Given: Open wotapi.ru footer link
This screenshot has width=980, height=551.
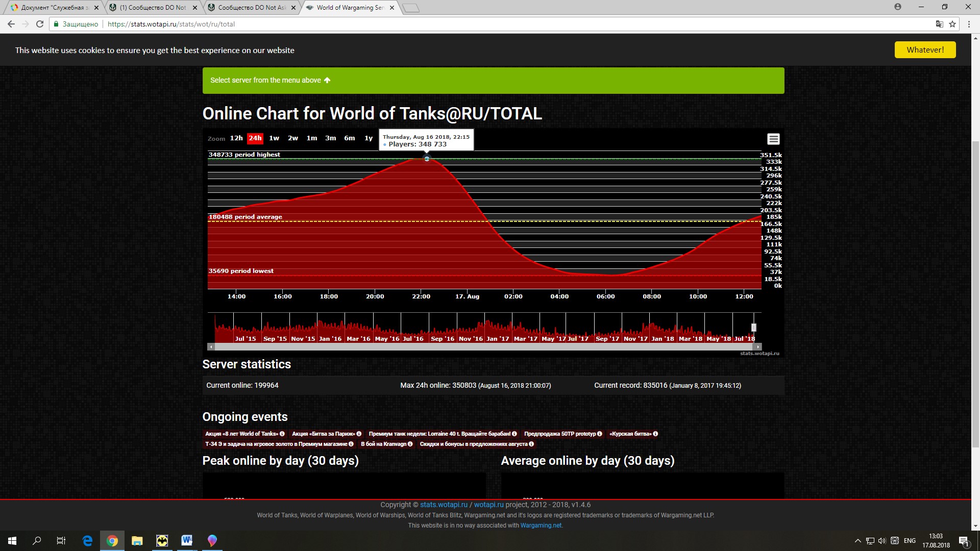Looking at the screenshot, I should (488, 505).
